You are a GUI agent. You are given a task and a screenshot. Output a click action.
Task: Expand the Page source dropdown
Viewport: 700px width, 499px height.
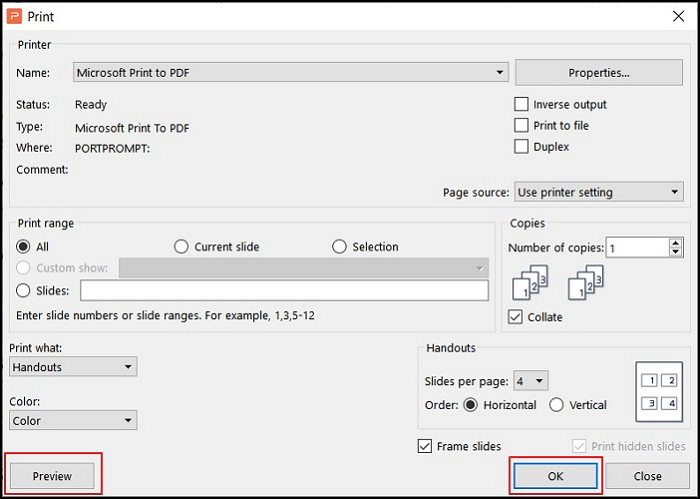click(598, 192)
